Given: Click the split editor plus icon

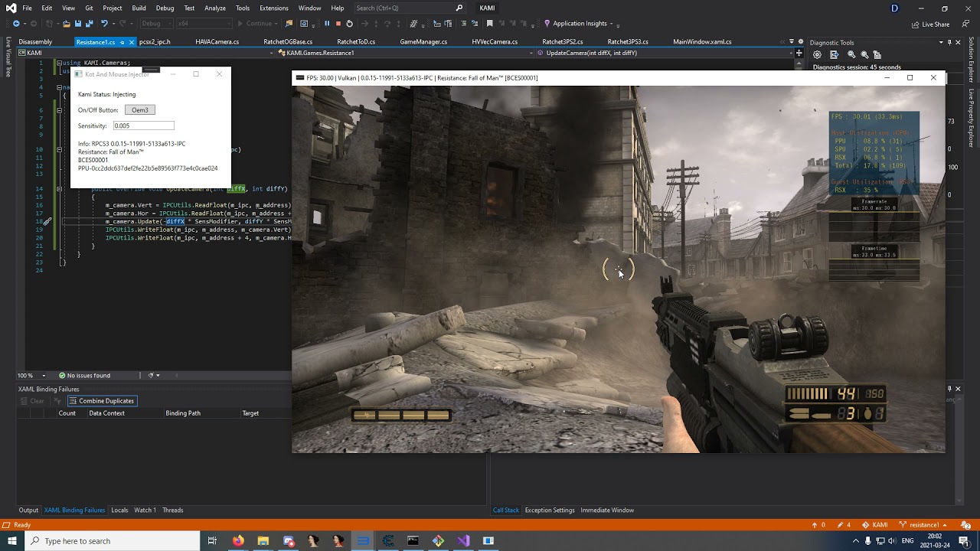Looking at the screenshot, I should pos(799,53).
